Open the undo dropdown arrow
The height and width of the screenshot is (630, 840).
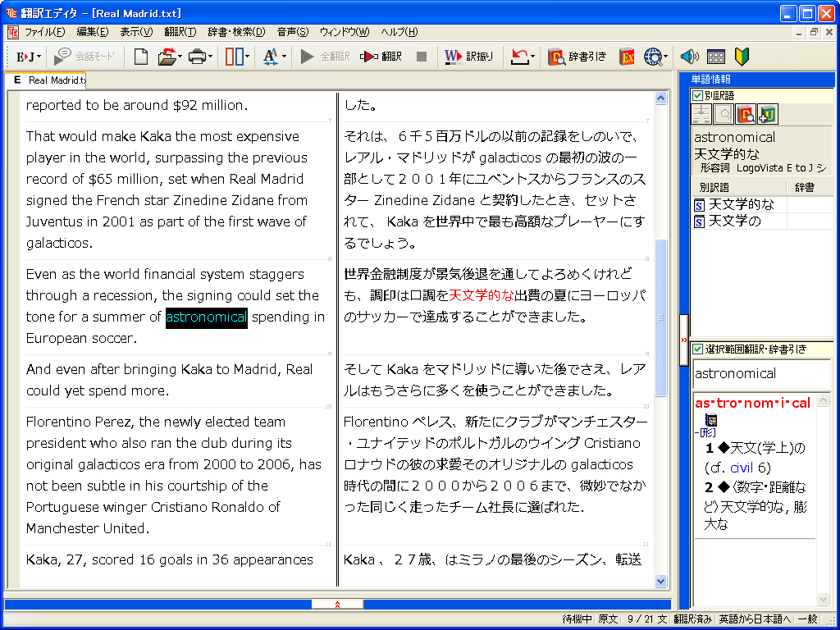(532, 57)
